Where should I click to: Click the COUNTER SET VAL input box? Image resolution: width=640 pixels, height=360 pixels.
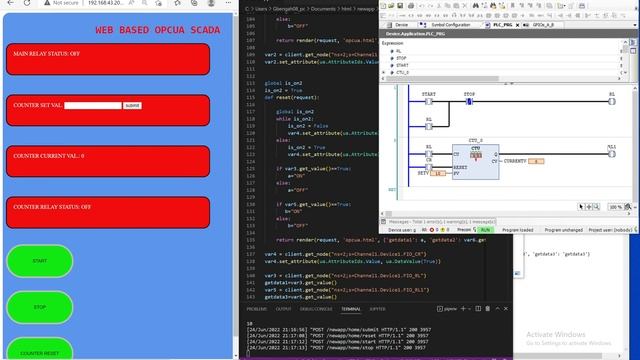click(x=93, y=105)
